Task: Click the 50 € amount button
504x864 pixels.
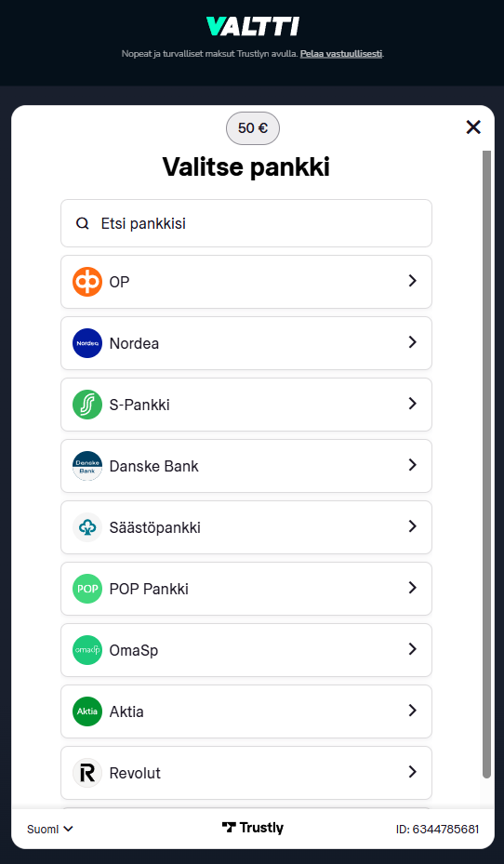Action: pyautogui.click(x=253, y=128)
